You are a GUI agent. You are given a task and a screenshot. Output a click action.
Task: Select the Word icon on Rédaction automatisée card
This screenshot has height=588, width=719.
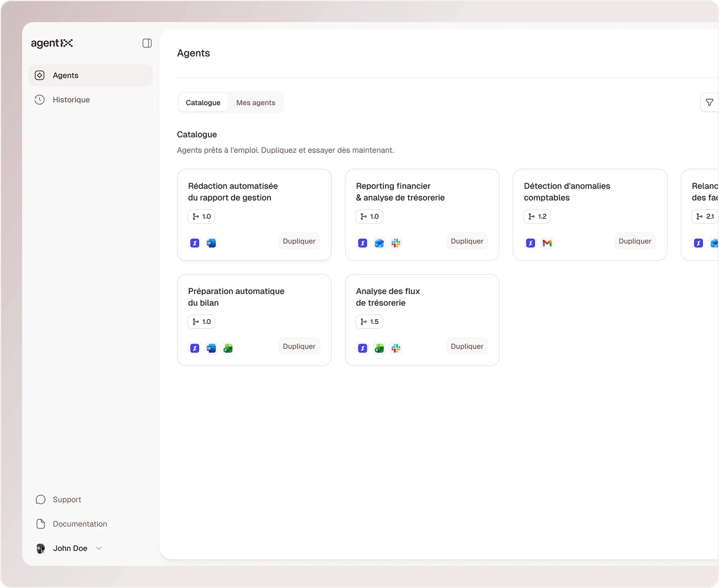coord(211,243)
